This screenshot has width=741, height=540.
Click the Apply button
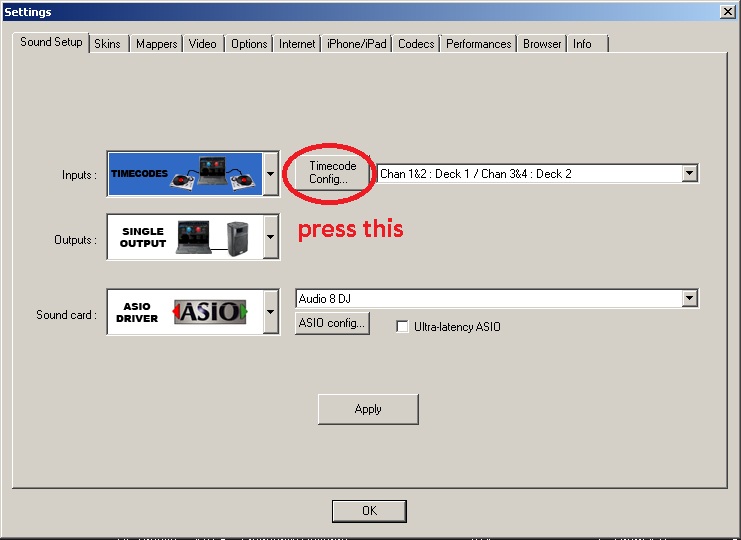click(x=368, y=409)
